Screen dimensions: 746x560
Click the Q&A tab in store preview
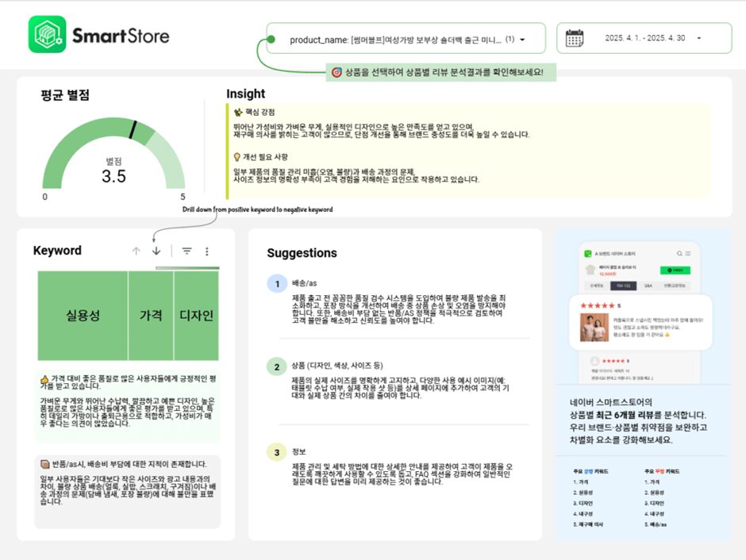coord(647,286)
